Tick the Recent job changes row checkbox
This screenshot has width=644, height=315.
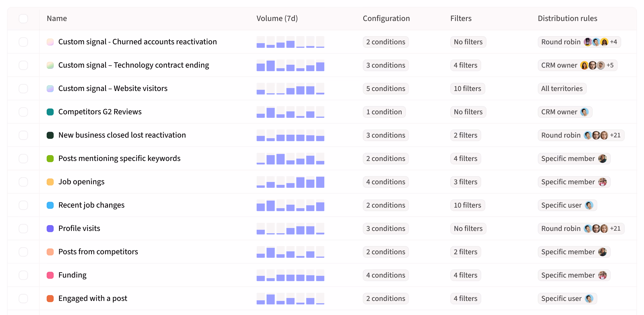(23, 205)
